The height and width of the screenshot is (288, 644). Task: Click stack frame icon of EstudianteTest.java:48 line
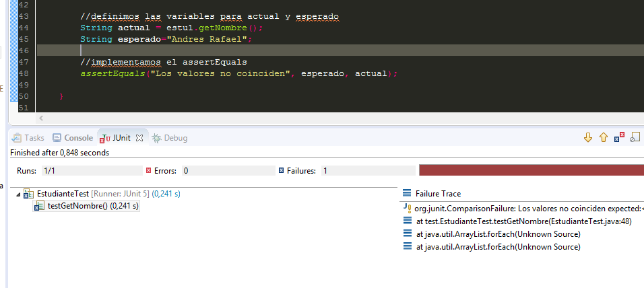coord(408,221)
